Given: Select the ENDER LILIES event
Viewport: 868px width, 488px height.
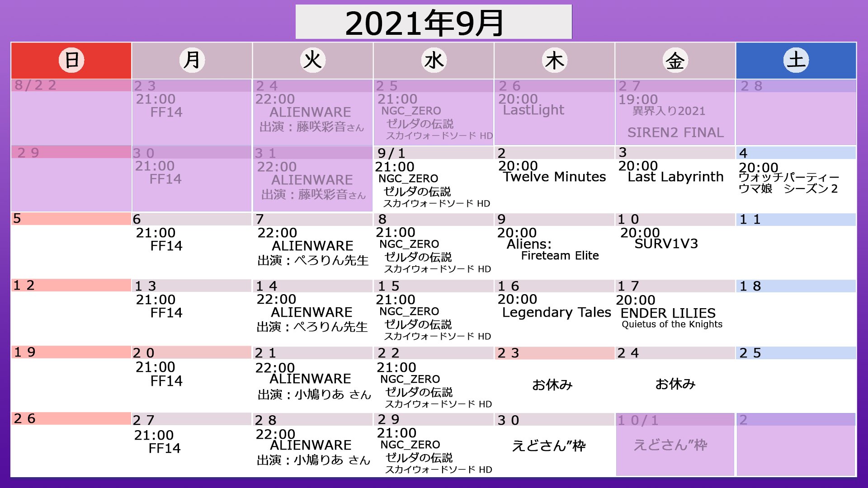Looking at the screenshot, I should pos(668,313).
